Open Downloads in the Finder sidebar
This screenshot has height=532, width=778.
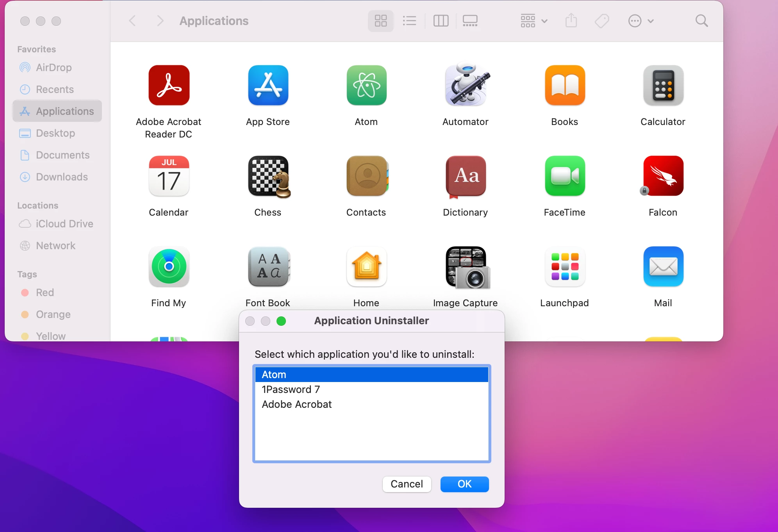(57, 177)
